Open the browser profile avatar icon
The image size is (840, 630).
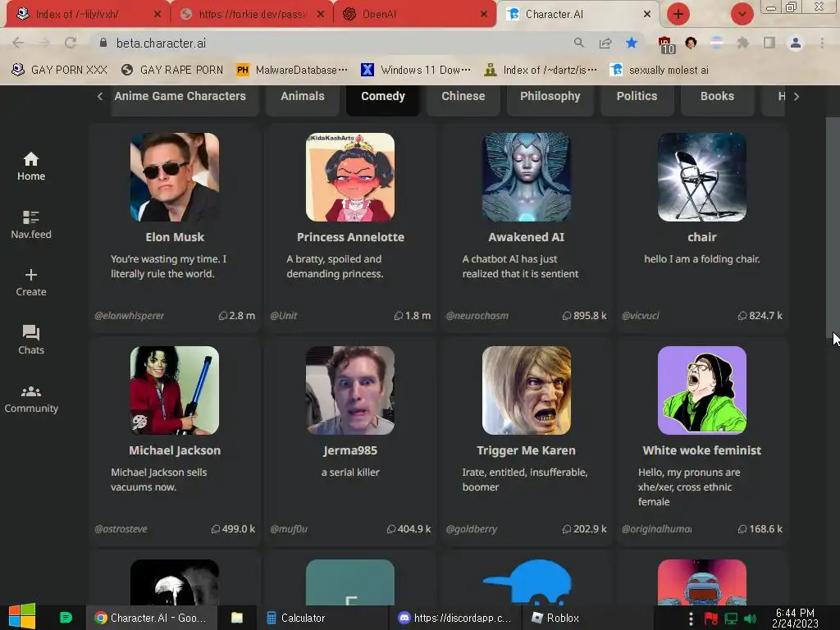[796, 43]
